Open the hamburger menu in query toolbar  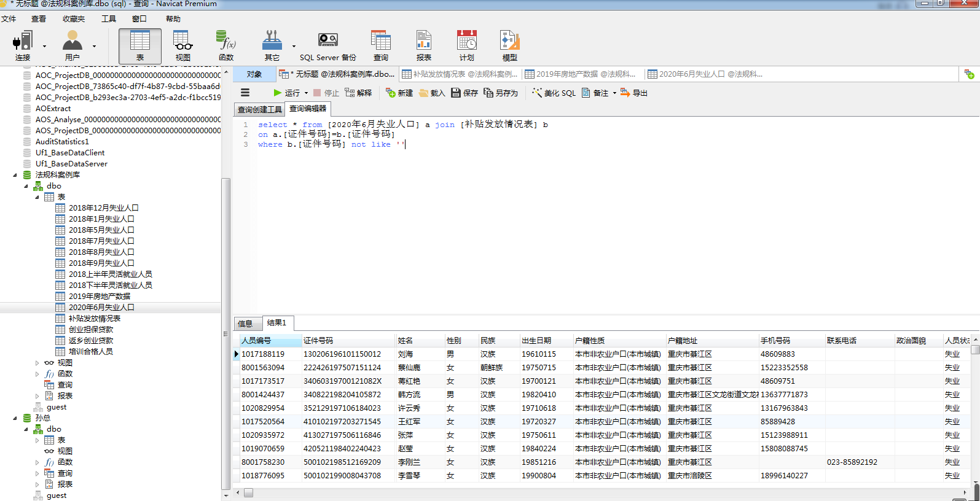[245, 93]
